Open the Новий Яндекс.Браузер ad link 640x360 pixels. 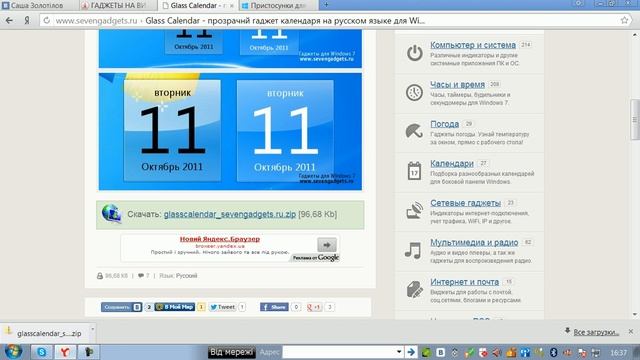click(220, 239)
